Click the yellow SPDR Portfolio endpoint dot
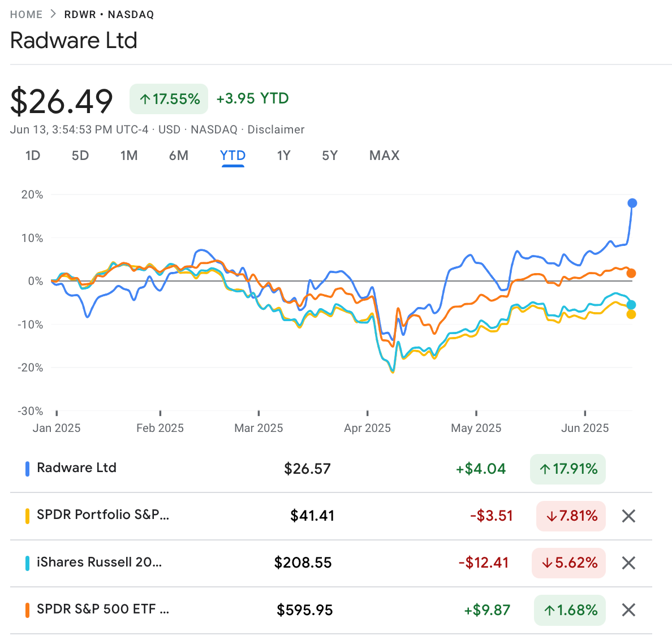The width and height of the screenshot is (672, 640). coord(631,314)
